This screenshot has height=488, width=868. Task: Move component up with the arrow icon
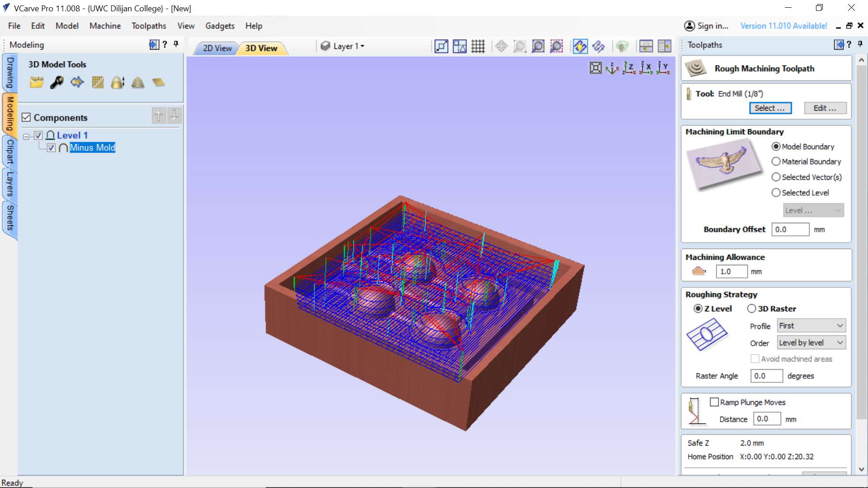159,116
